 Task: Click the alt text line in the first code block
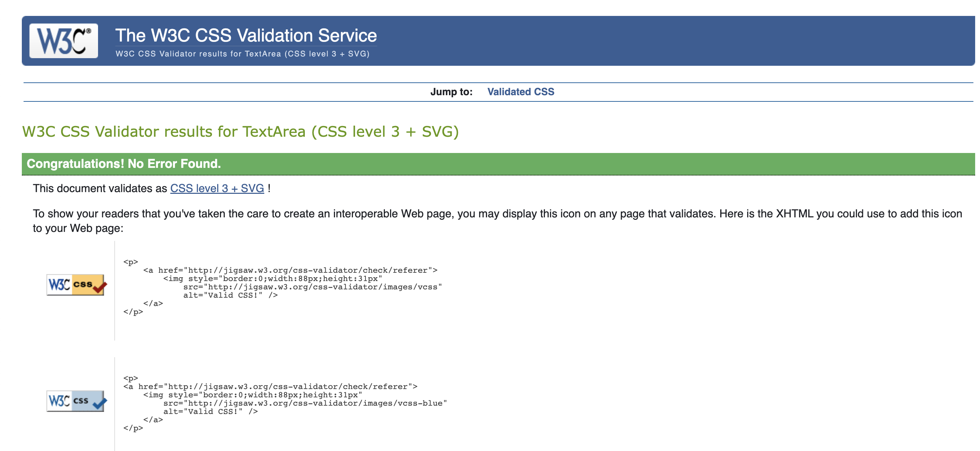231,295
